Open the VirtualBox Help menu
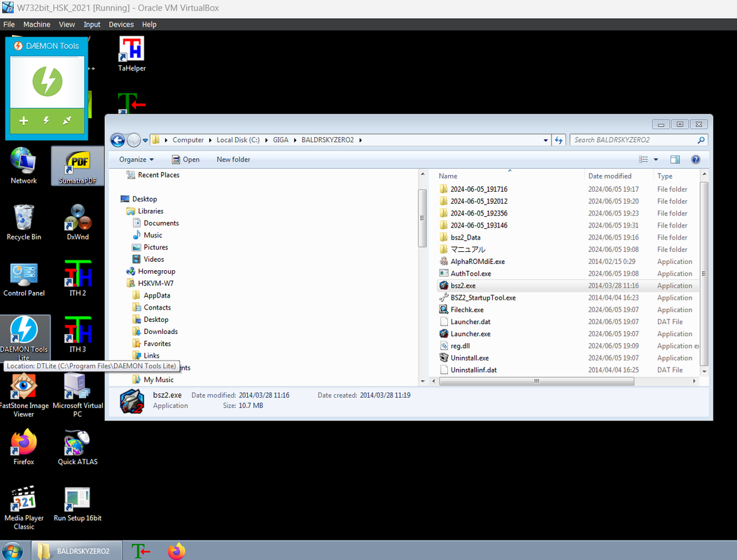The image size is (737, 560). pyautogui.click(x=149, y=24)
